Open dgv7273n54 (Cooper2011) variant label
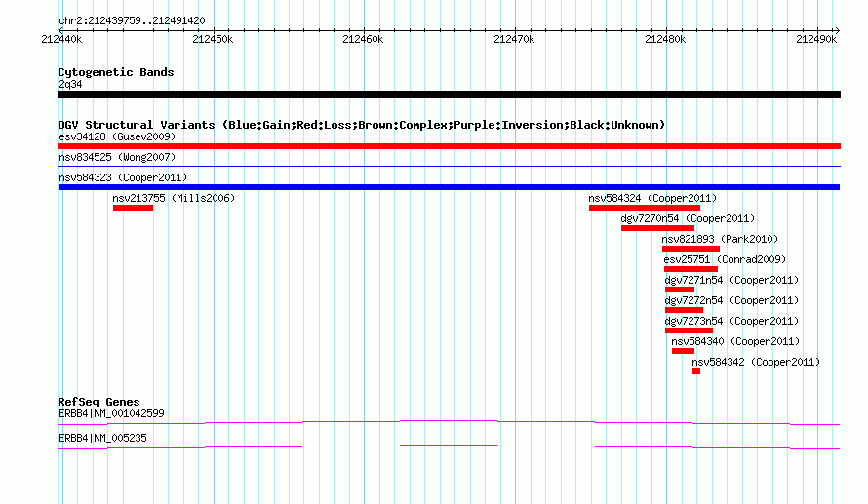The image size is (868, 504). click(731, 321)
